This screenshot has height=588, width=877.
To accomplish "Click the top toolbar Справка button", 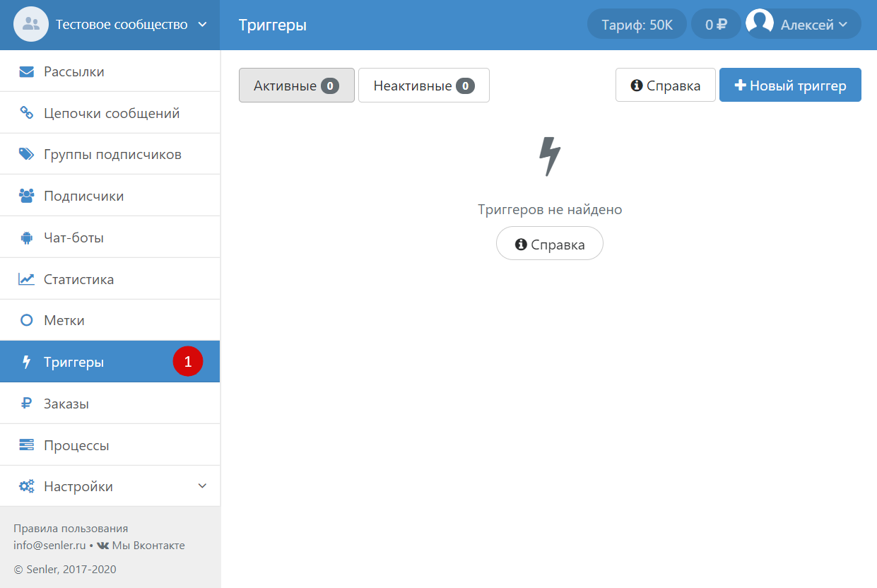I will [x=665, y=86].
